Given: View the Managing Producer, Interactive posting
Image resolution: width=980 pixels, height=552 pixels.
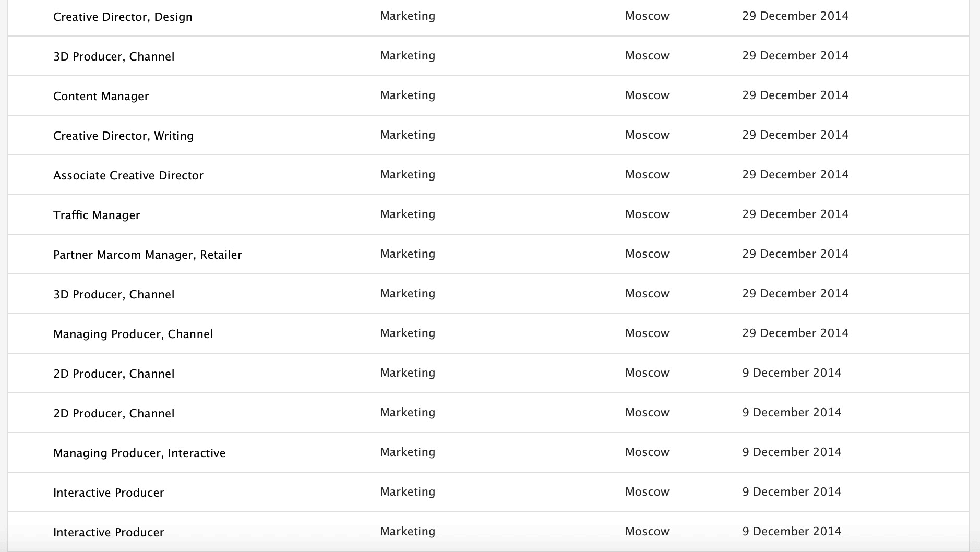Looking at the screenshot, I should tap(139, 453).
